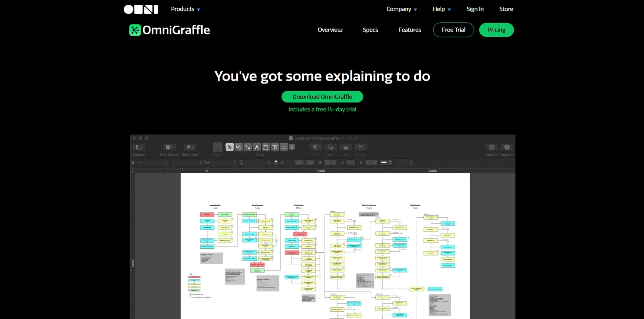The height and width of the screenshot is (319, 644).
Task: Toggle the Sidebar icon in app toolbar
Action: (139, 147)
